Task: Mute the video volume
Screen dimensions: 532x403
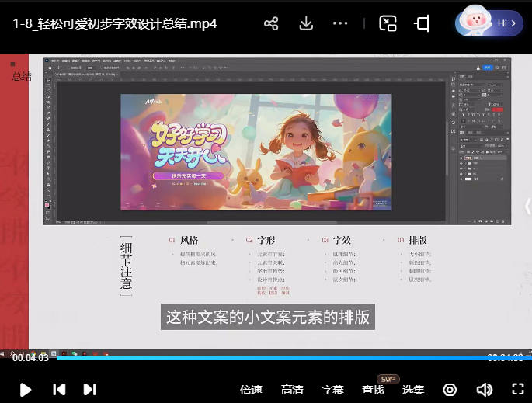Action: (485, 389)
